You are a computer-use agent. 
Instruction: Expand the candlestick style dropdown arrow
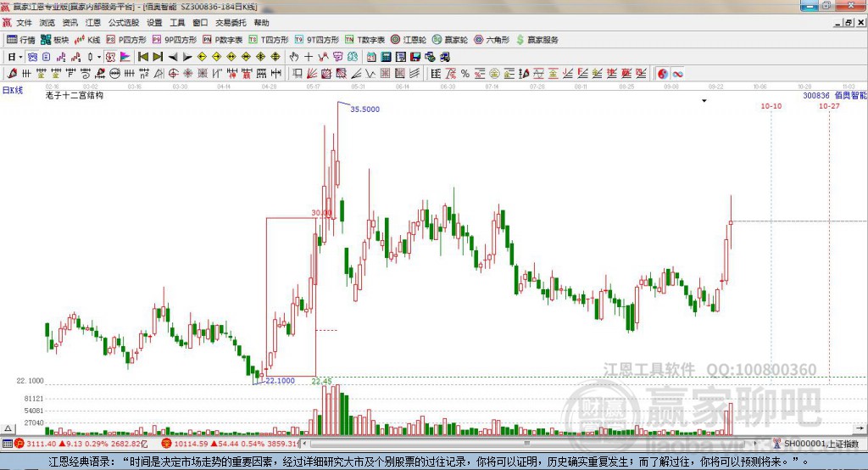pyautogui.click(x=99, y=57)
